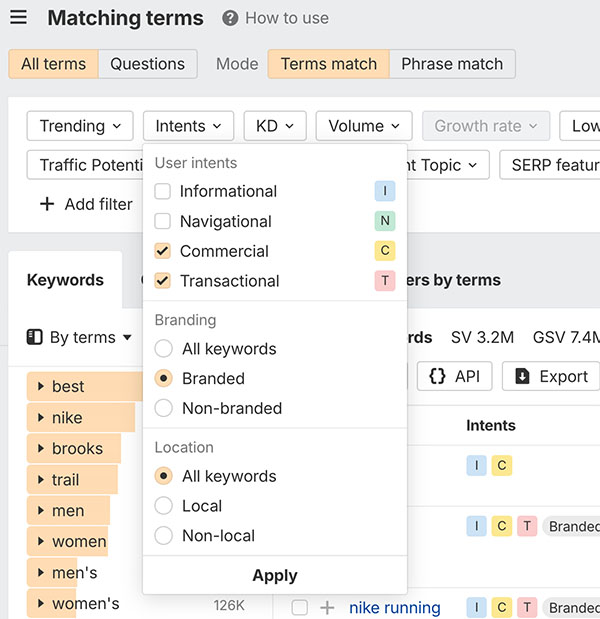Click the 'I' intent badge in nike running row
Image resolution: width=600 pixels, height=619 pixels.
coord(476,608)
